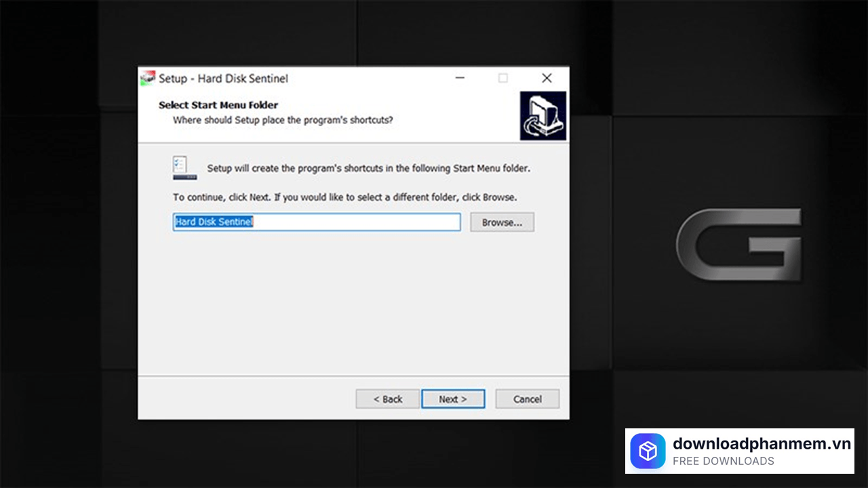The width and height of the screenshot is (868, 488).
Task: Click the "Setup will create the program's shortcuts" text
Action: tap(368, 168)
